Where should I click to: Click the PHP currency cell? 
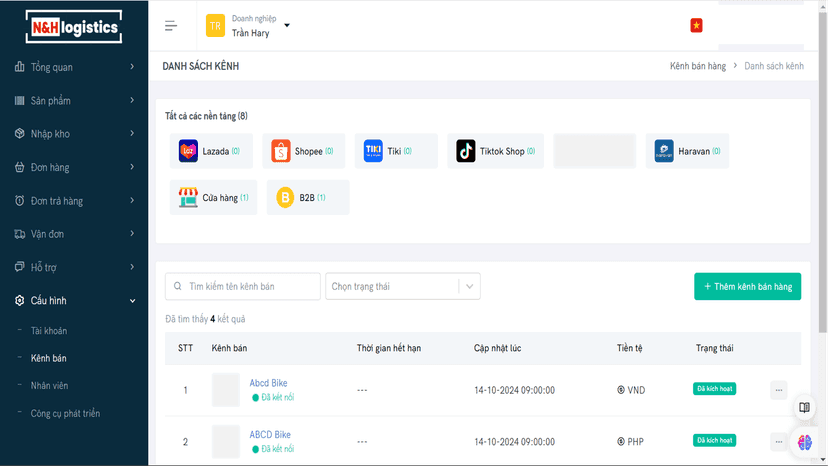click(x=631, y=442)
